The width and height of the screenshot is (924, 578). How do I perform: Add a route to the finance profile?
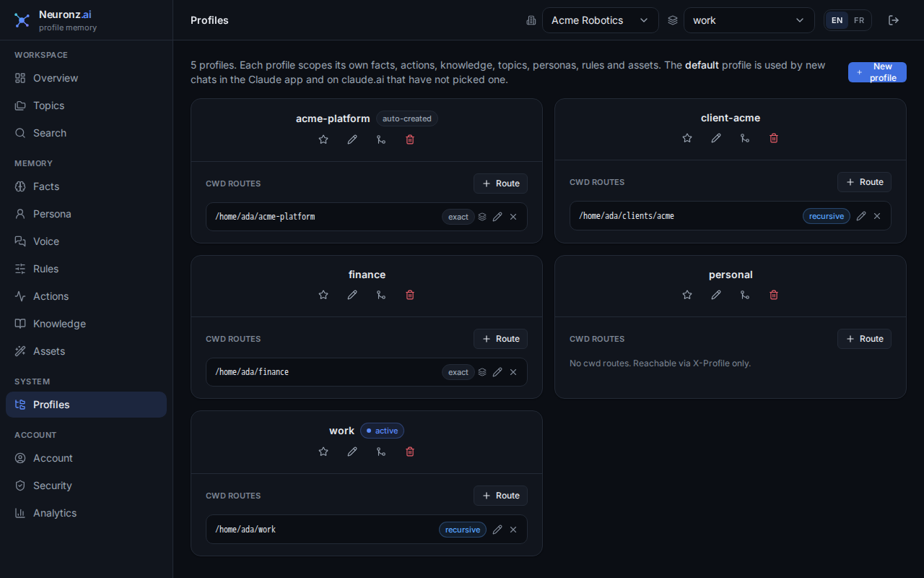(500, 339)
